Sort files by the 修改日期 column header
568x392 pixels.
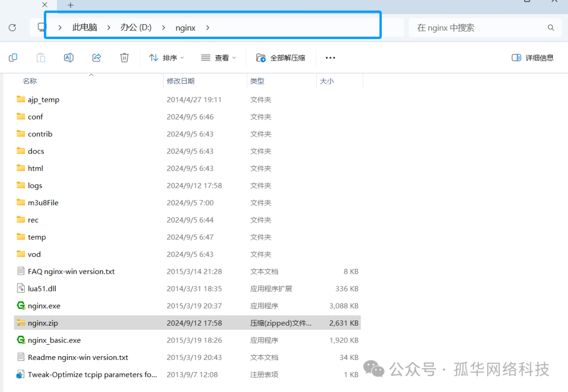point(181,81)
